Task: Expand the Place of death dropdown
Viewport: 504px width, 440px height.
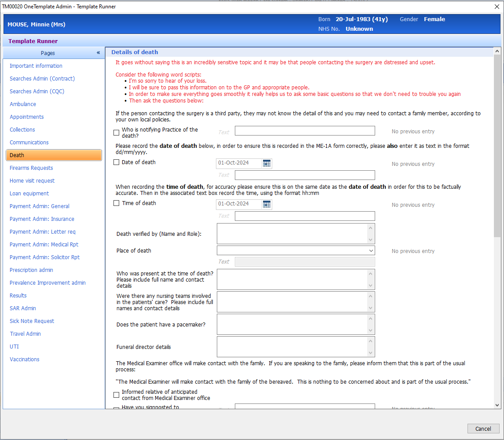Action: 371,250
